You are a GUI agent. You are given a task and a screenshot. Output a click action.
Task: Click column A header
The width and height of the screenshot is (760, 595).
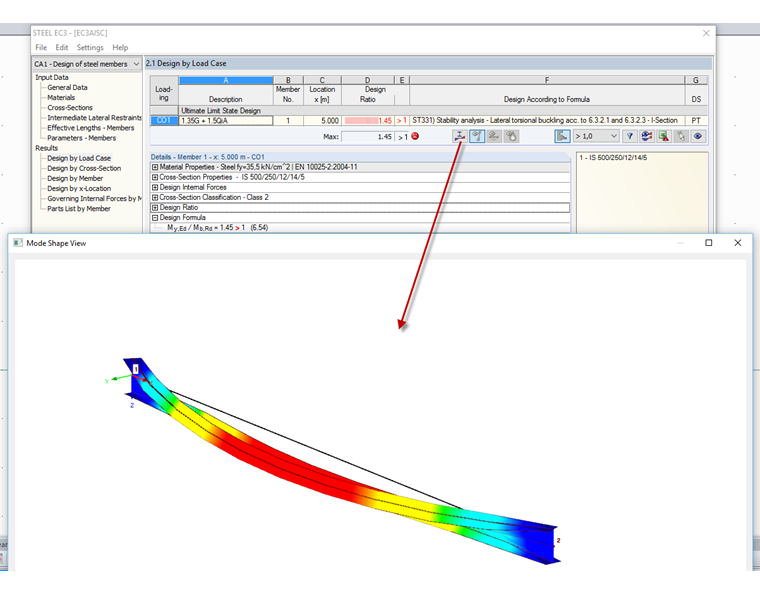[x=226, y=80]
